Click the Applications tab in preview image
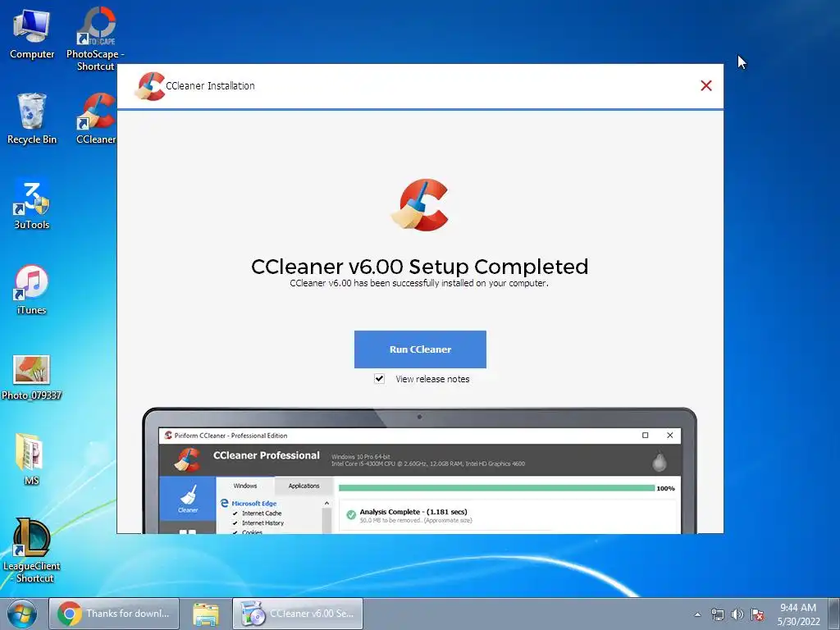This screenshot has width=840, height=630. point(304,486)
